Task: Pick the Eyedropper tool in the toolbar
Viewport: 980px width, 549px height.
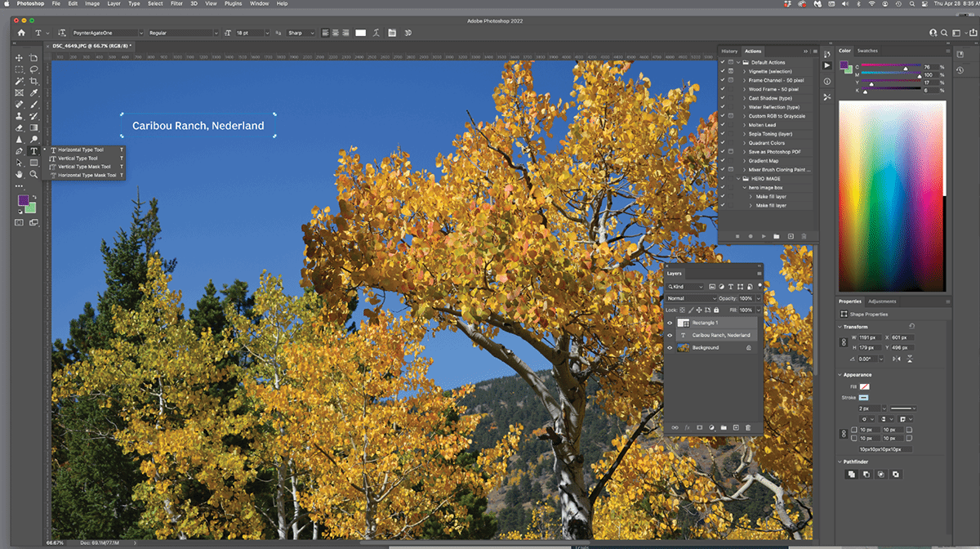Action: pos(33,93)
